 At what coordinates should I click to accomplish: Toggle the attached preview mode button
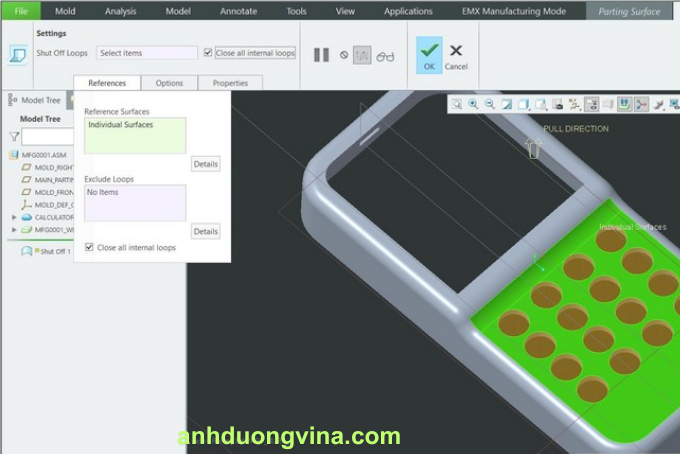click(363, 55)
